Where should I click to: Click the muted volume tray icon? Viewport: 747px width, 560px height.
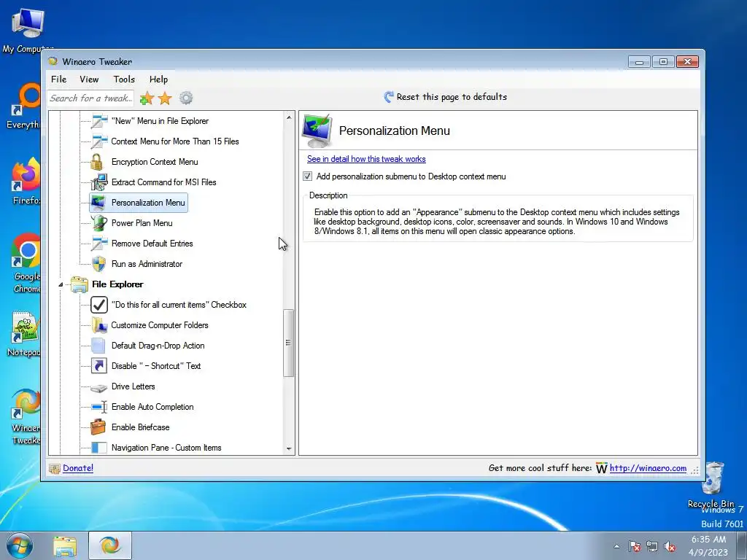pos(670,547)
